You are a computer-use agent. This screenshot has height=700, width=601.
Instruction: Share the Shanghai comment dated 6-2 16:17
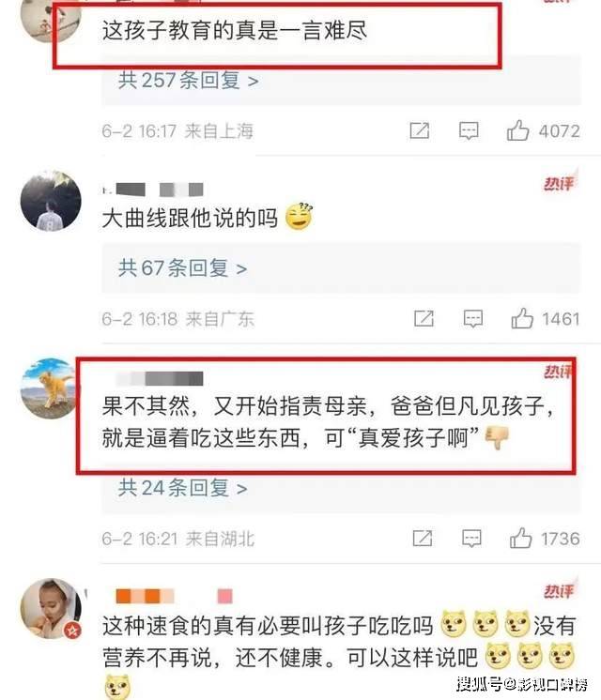420,130
